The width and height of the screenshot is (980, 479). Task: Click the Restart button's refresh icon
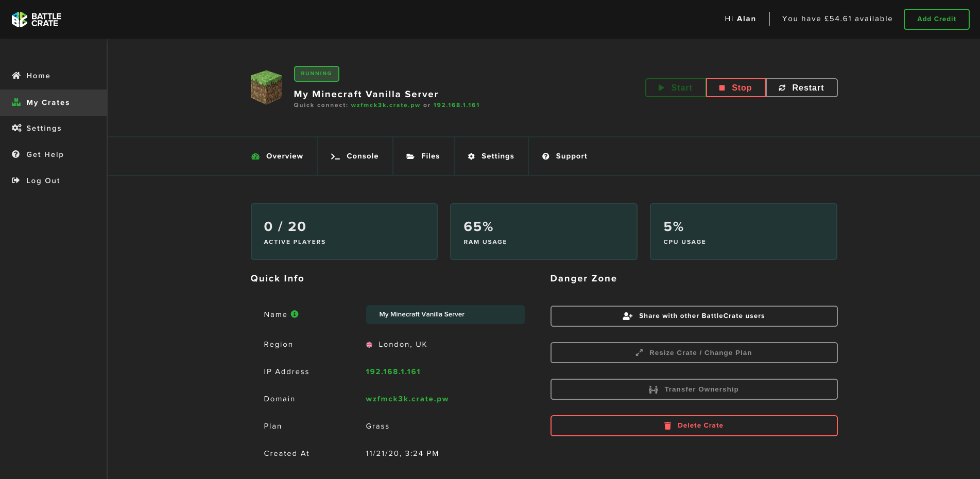point(782,88)
